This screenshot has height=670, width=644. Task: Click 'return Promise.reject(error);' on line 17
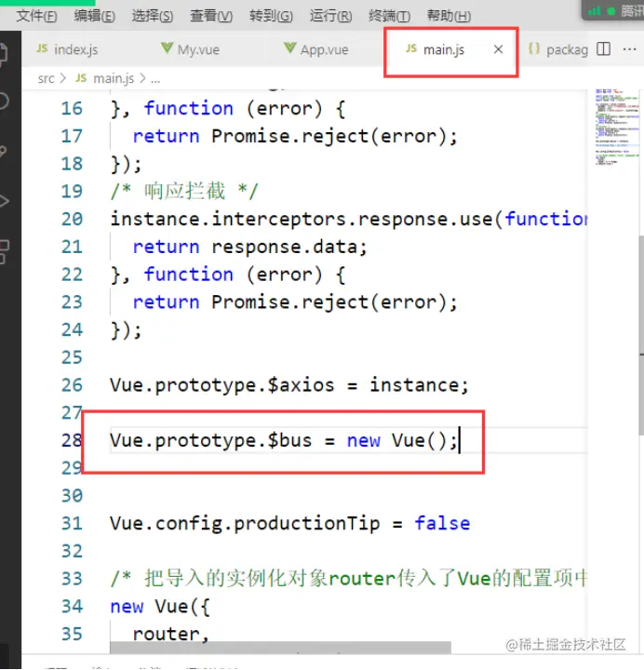(x=295, y=137)
